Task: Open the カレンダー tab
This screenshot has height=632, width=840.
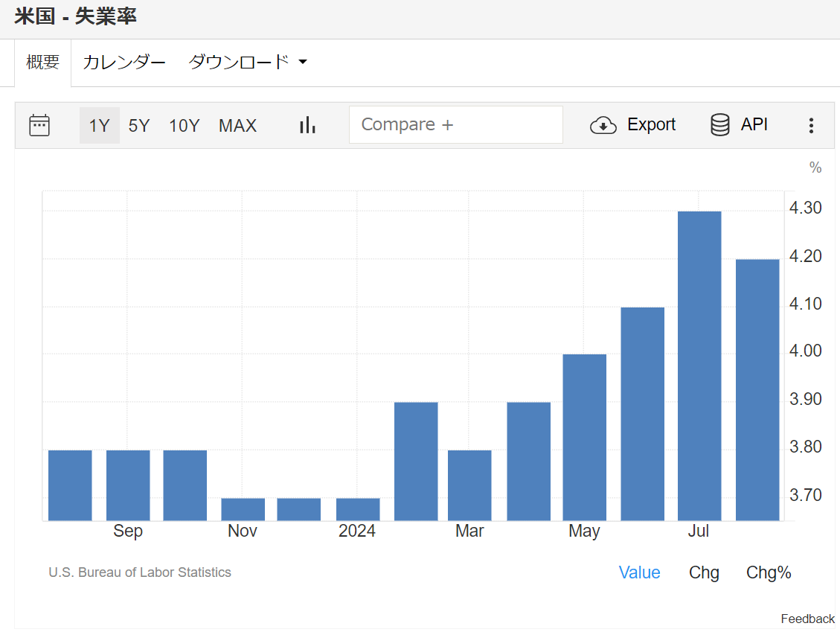Action: (x=124, y=62)
